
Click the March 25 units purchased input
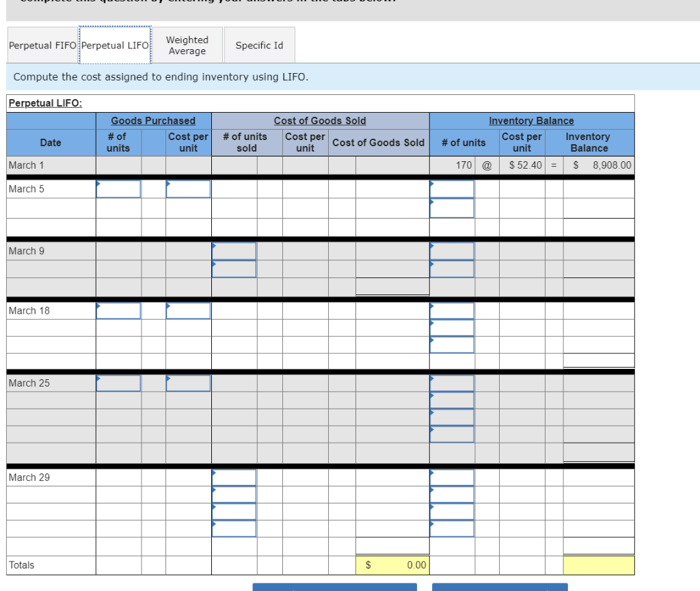click(x=118, y=383)
